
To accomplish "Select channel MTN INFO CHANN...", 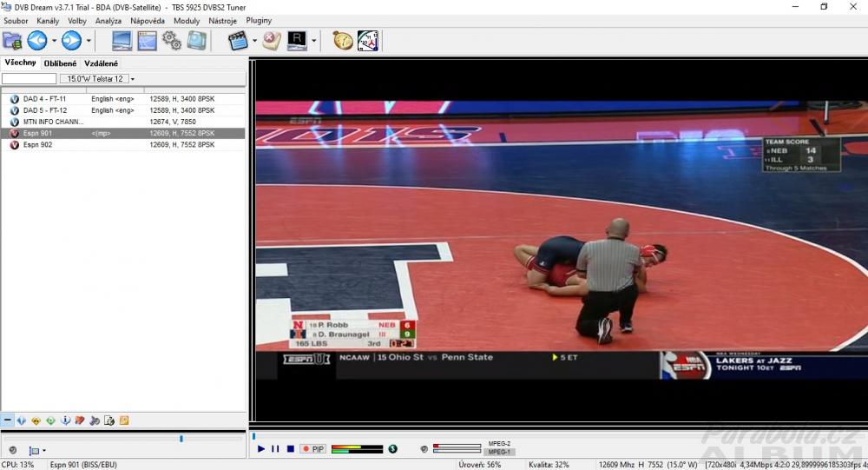I will [x=123, y=122].
